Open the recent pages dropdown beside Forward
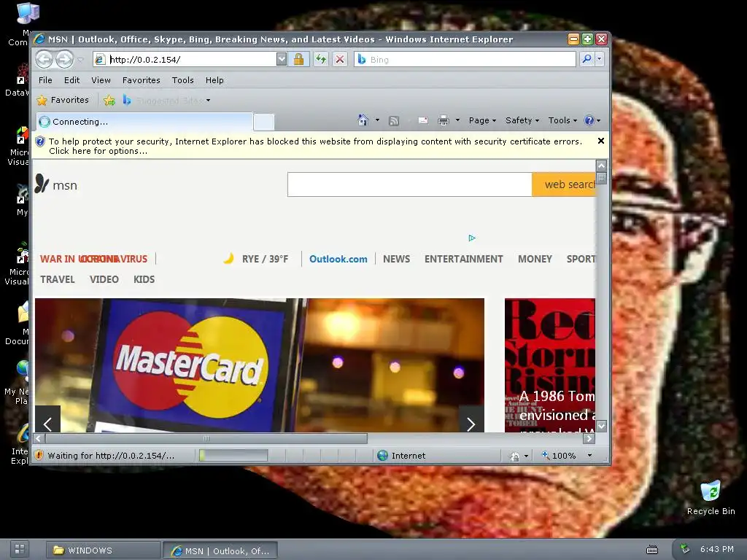 coord(80,60)
